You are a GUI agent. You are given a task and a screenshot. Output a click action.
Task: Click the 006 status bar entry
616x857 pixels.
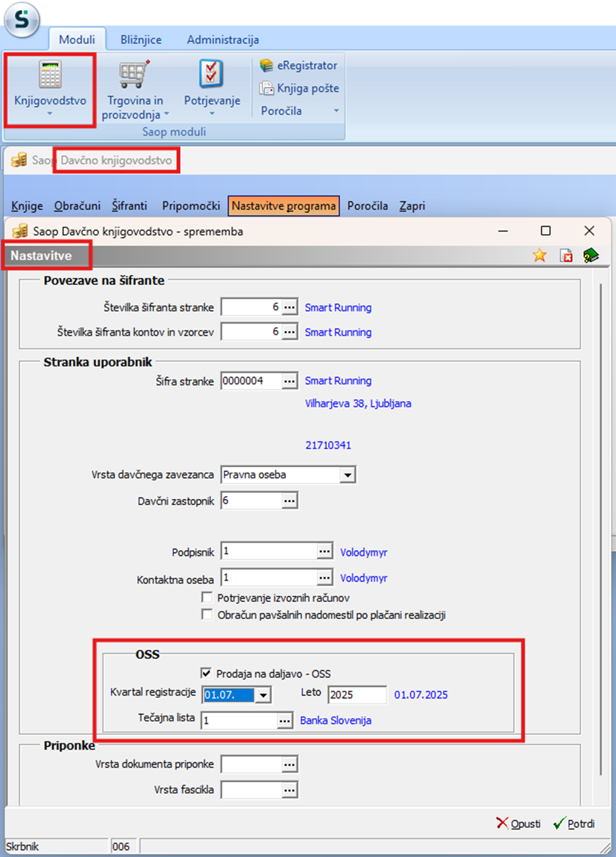(121, 846)
